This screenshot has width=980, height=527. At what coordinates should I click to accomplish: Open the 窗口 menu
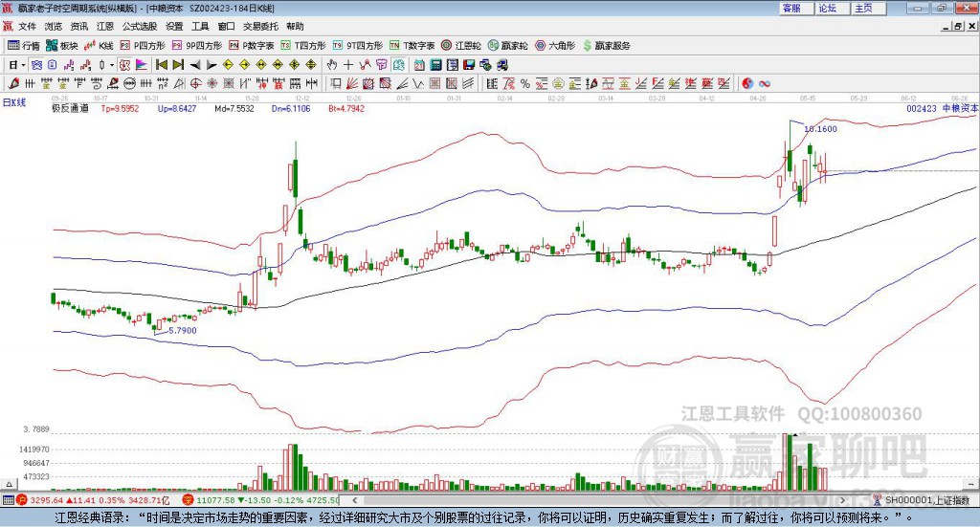pos(226,26)
